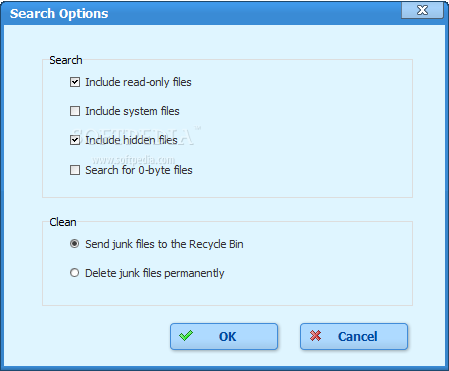
Task: Confirm settings with the OK button
Action: point(224,336)
